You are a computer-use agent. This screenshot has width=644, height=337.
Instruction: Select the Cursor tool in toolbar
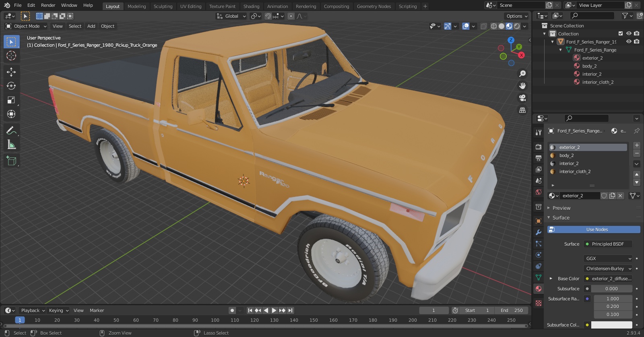pyautogui.click(x=11, y=56)
